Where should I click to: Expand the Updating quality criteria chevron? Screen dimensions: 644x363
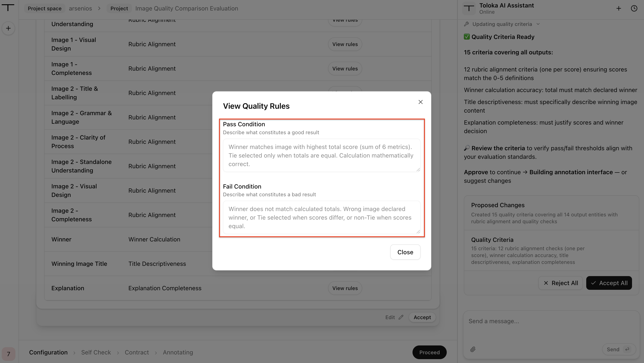point(538,24)
